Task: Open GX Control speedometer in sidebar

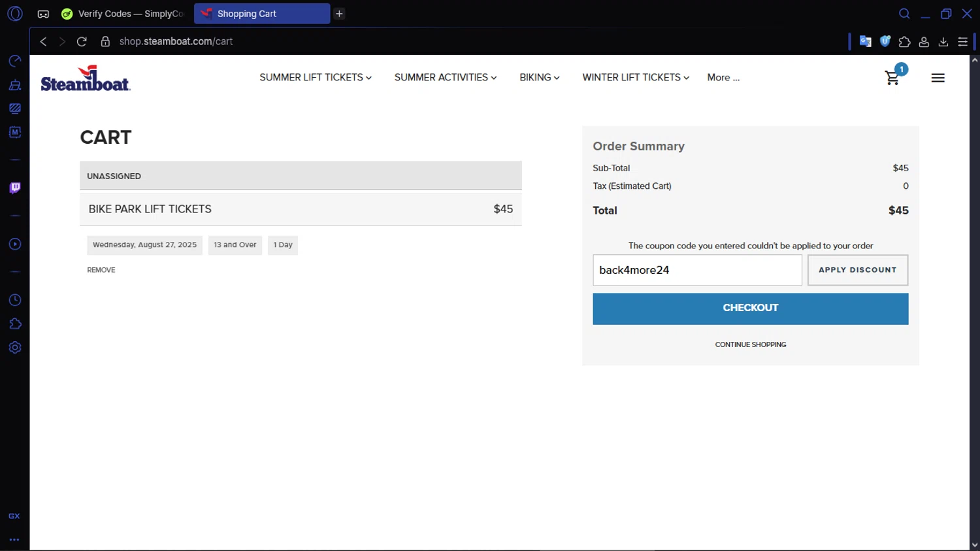Action: click(15, 61)
